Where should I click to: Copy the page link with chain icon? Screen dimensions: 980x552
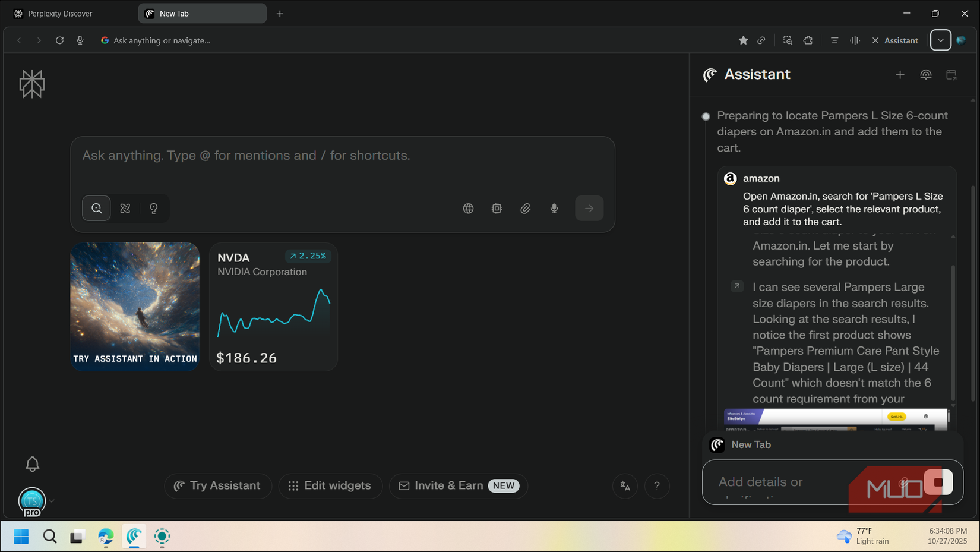pyautogui.click(x=761, y=40)
